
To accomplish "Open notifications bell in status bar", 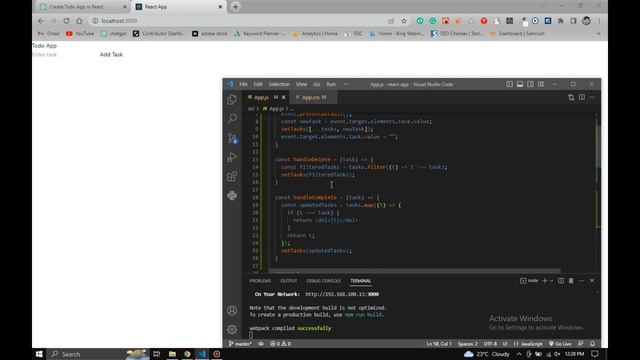I will (592, 344).
